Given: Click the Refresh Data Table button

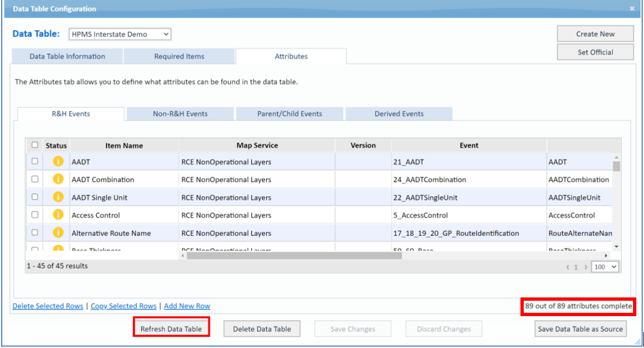Looking at the screenshot, I should coord(171,329).
